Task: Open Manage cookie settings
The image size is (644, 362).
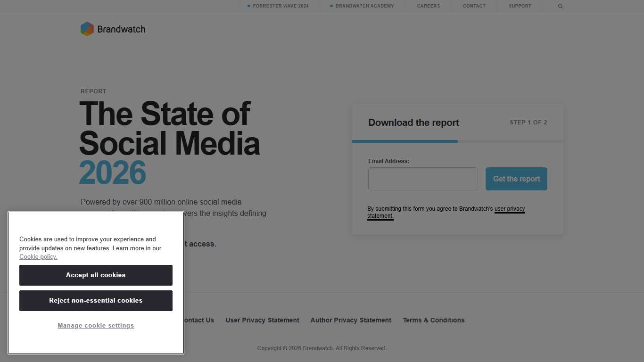Action: (x=96, y=325)
